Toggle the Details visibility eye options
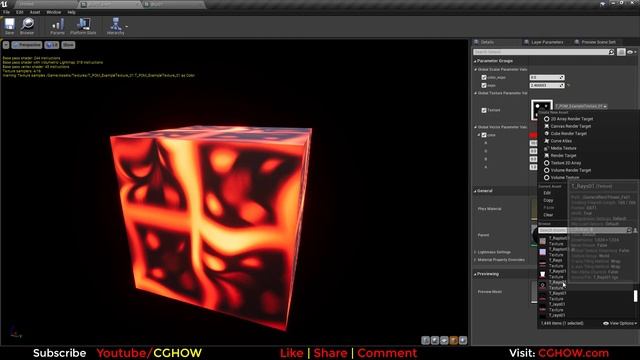Screen dimensions: 640x360 pos(632,52)
